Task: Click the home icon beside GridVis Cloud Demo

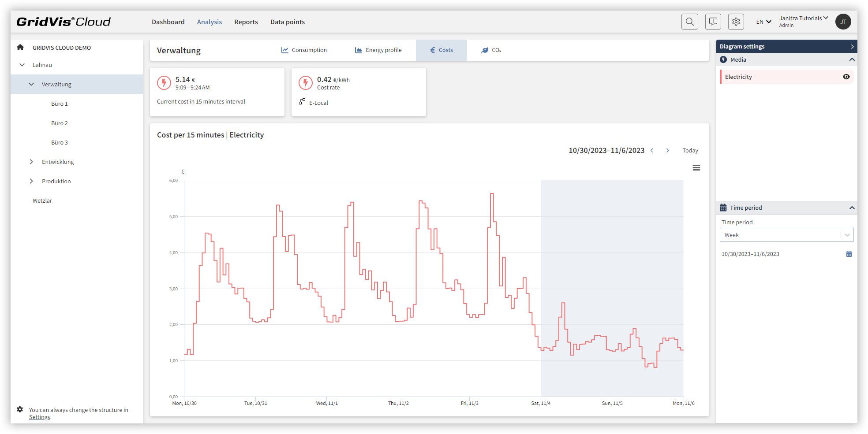Action: coord(20,47)
